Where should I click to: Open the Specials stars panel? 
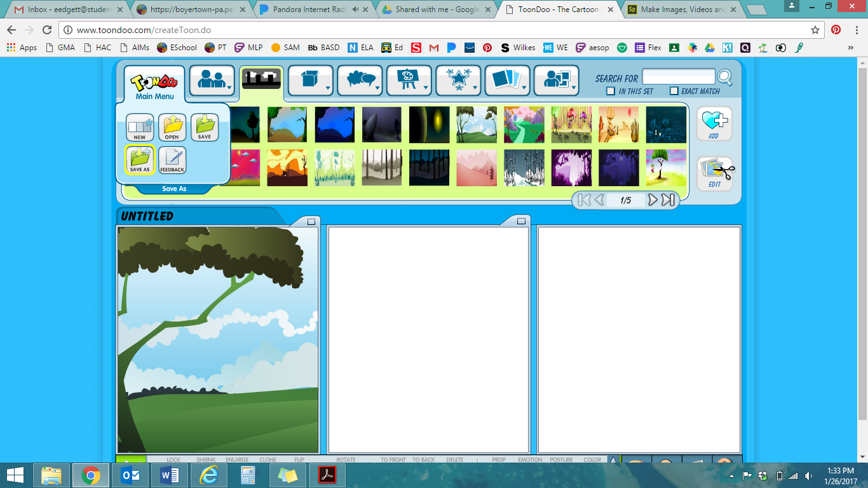click(456, 78)
